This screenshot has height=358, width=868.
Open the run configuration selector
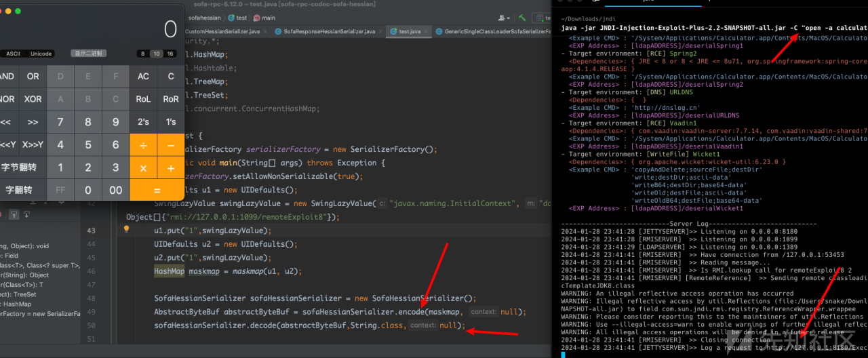542,18
